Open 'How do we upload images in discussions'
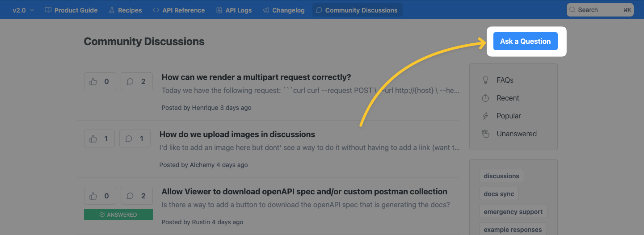The image size is (644, 235). point(237,134)
